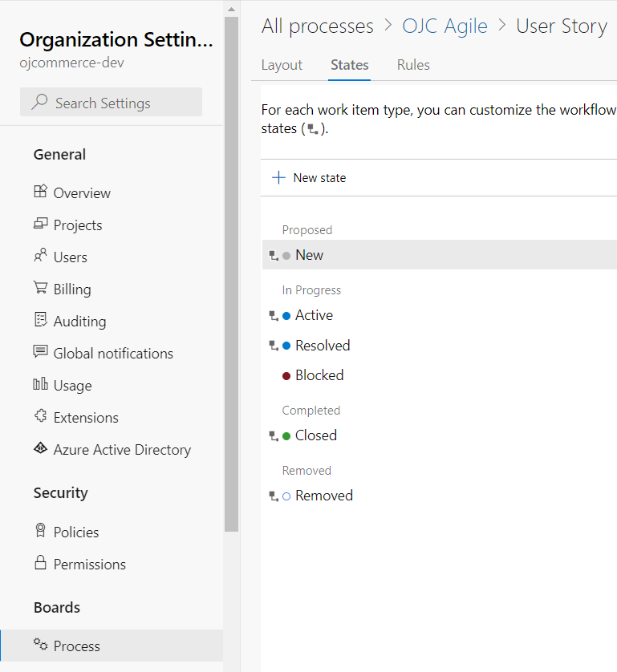This screenshot has height=672, width=617.
Task: Open Global notifications settings
Action: (113, 354)
